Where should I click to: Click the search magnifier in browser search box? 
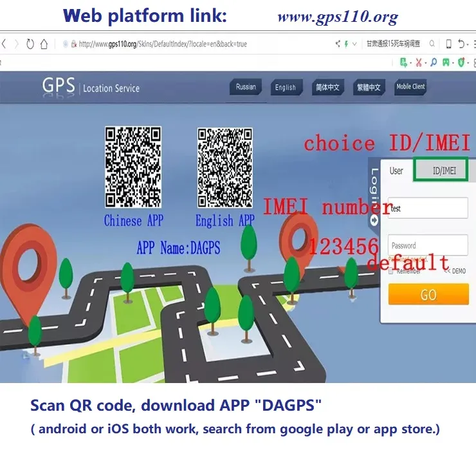[x=432, y=44]
